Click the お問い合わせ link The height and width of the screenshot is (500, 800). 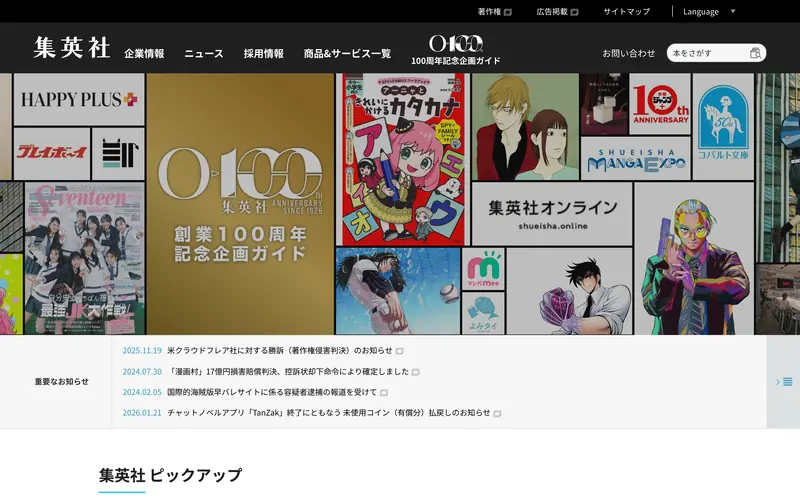(x=629, y=53)
